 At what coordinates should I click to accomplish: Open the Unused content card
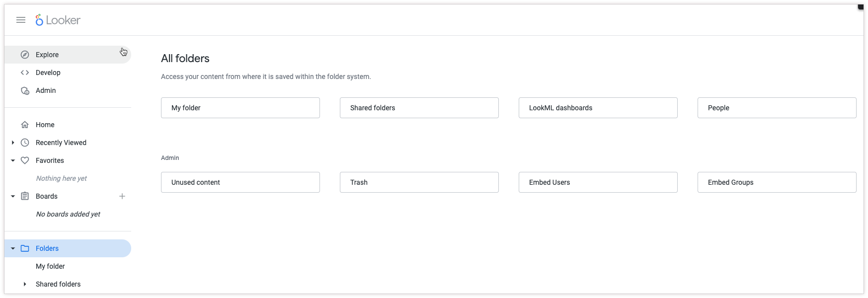[x=240, y=182]
